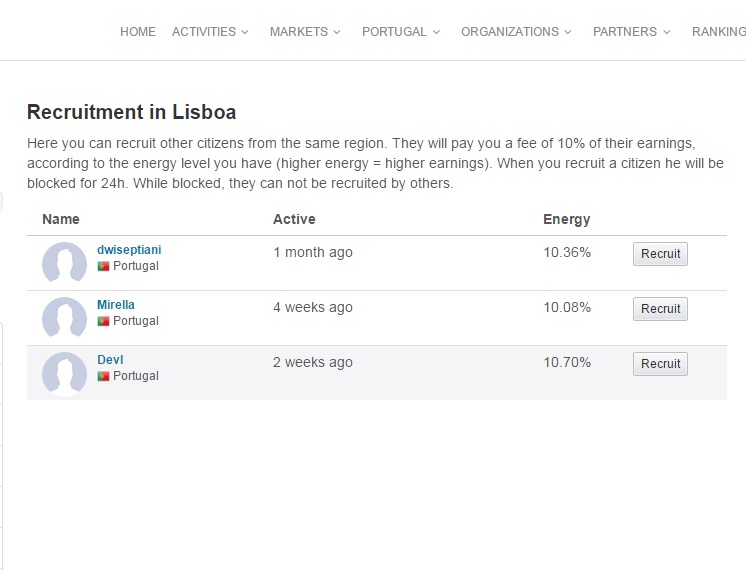Open the RANKING menu item
This screenshot has width=746, height=571.
pos(718,32)
